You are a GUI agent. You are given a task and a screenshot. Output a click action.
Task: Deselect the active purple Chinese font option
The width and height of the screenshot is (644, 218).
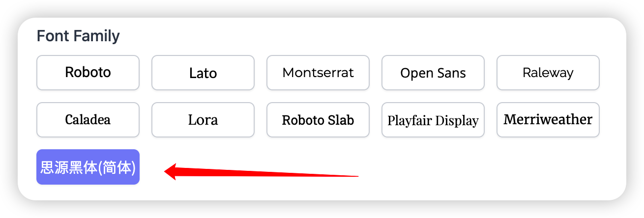[88, 167]
